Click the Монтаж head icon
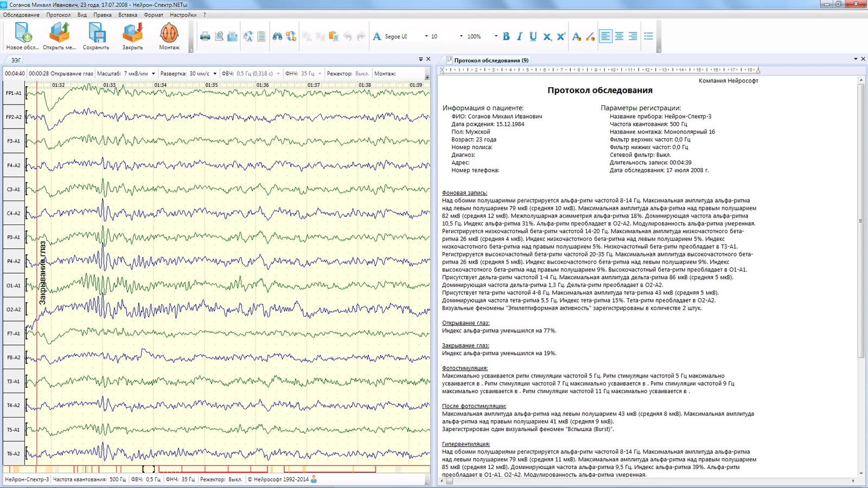868x488 pixels. point(169,34)
